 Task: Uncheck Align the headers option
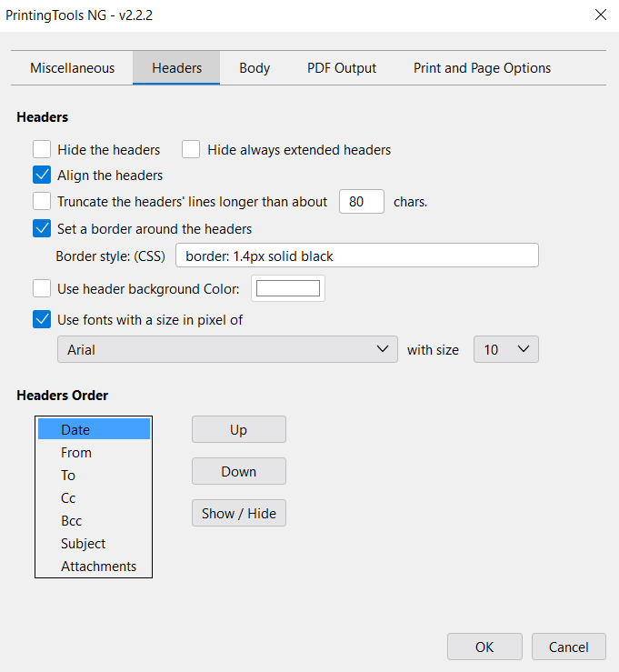(x=42, y=175)
